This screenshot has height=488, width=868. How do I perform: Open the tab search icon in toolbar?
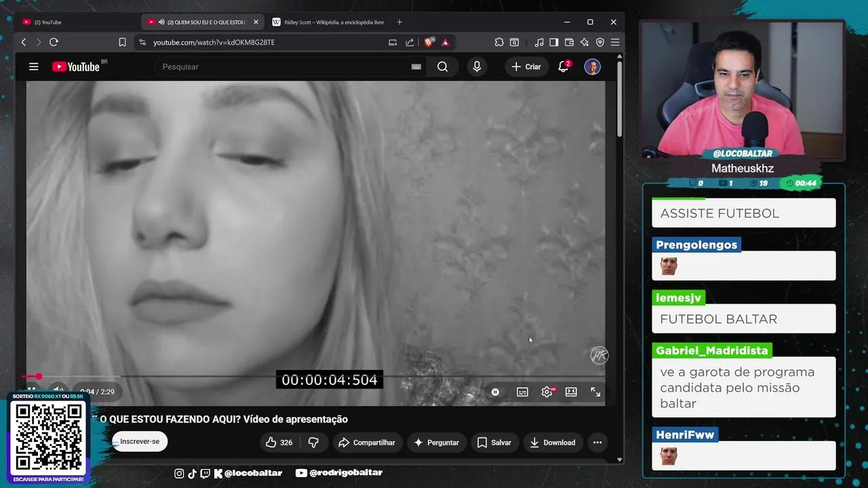[x=514, y=42]
